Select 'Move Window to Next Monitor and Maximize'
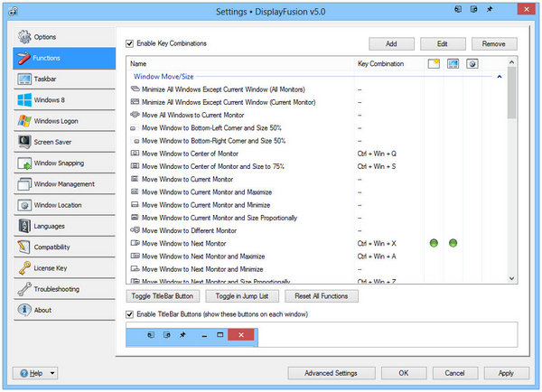The width and height of the screenshot is (542, 392). pos(317,257)
